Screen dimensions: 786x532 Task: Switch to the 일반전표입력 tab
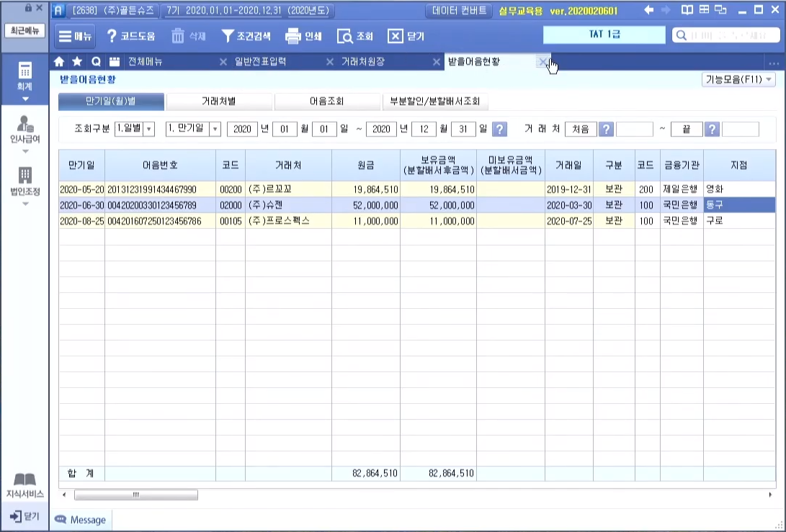point(260,62)
